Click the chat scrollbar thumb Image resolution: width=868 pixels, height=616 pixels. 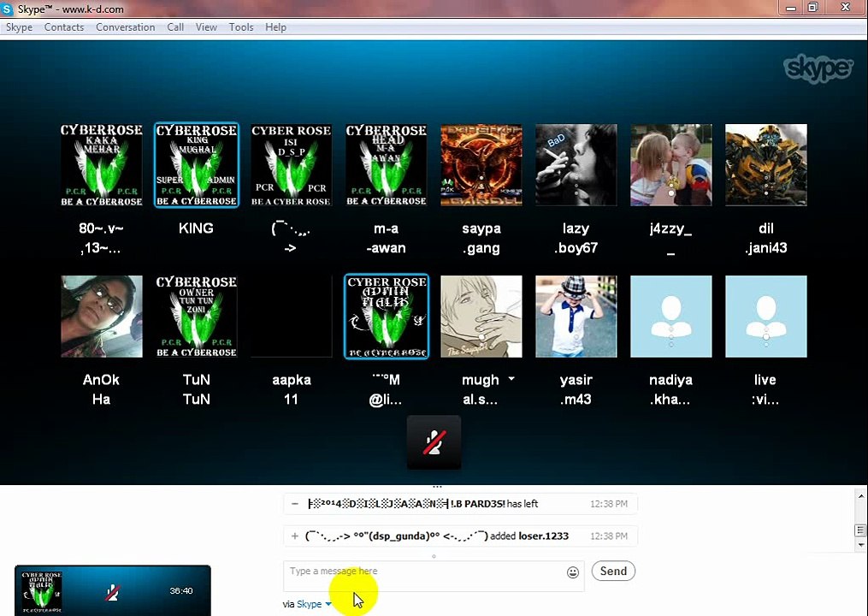860,530
